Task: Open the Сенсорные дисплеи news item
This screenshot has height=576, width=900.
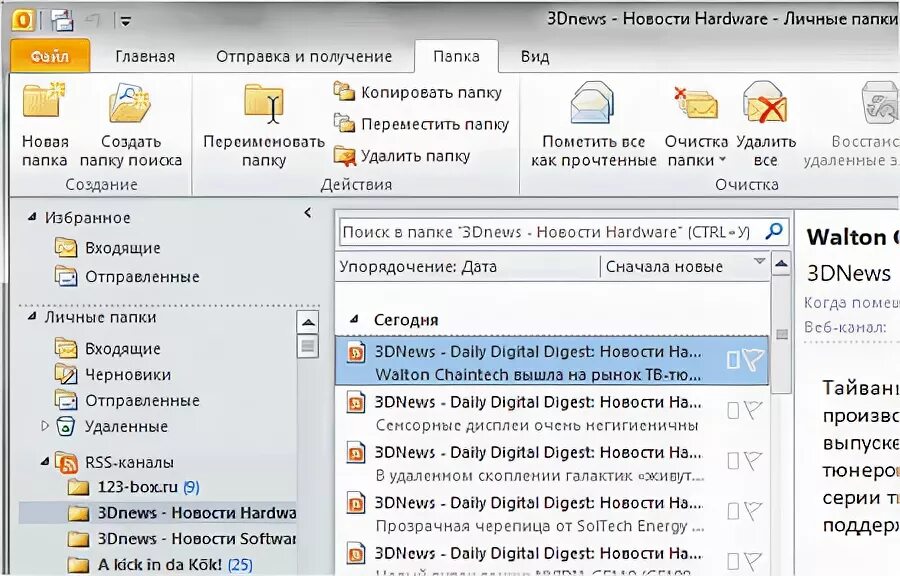Action: pyautogui.click(x=551, y=412)
